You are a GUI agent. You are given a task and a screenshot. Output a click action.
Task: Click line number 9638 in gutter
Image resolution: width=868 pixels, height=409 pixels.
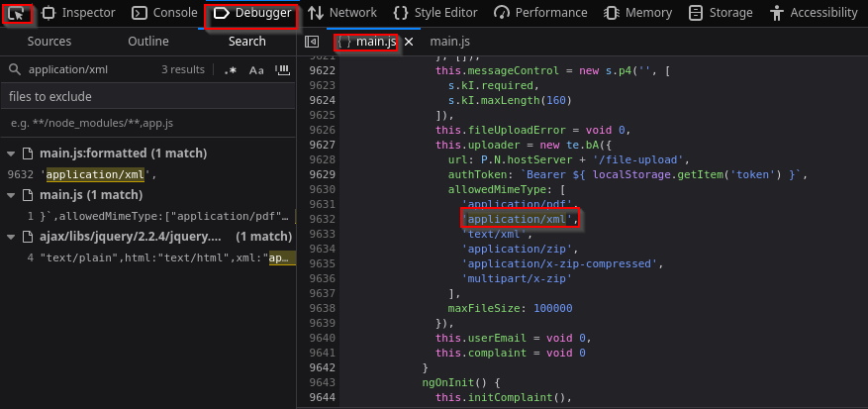(321, 308)
